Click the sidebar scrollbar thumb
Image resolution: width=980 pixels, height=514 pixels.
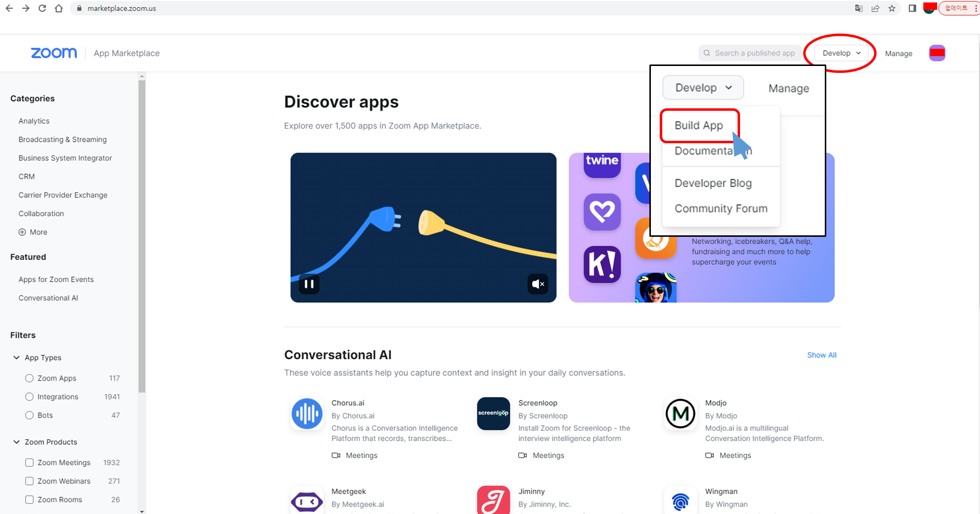click(142, 236)
